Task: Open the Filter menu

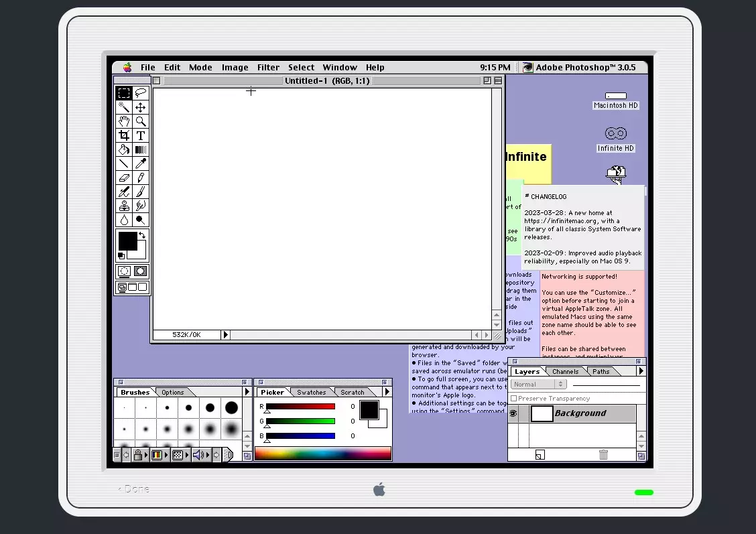Action: [268, 68]
